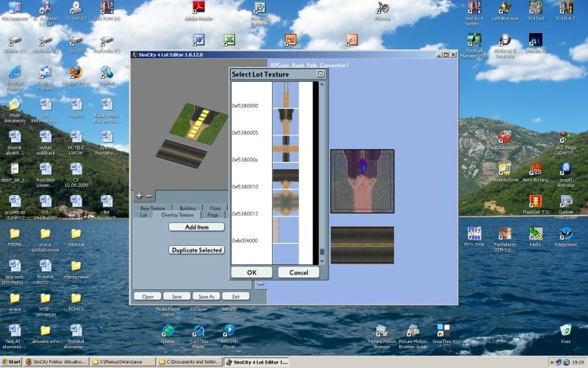
Task: Open a lot with the Open button
Action: [x=148, y=297]
